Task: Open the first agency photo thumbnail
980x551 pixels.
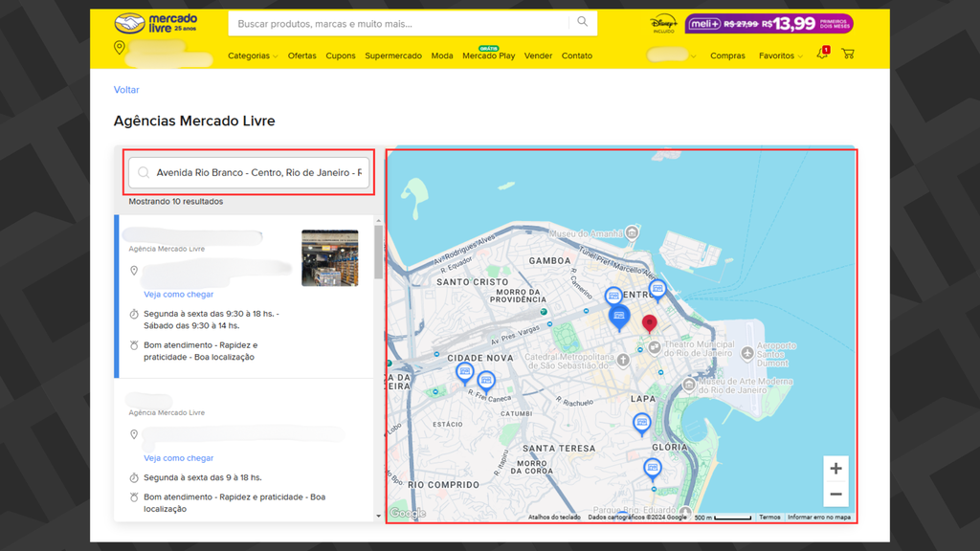Action: (x=330, y=258)
